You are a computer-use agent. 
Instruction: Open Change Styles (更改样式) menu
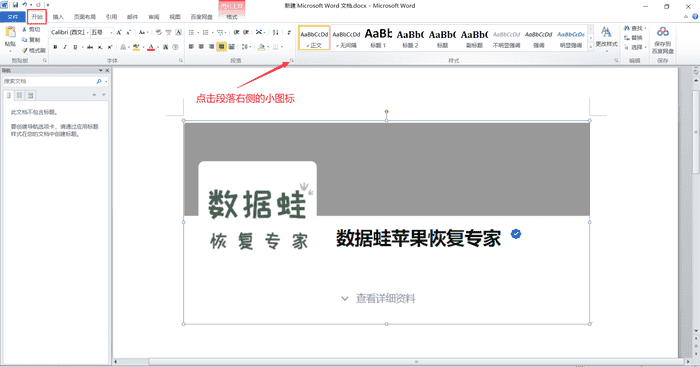tap(606, 38)
